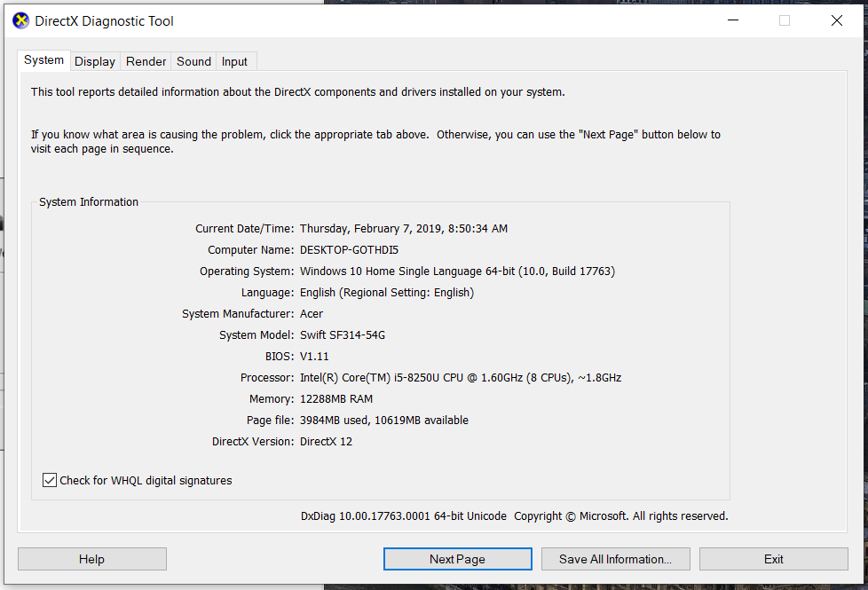
Task: Click the Next Page button
Action: tap(457, 559)
